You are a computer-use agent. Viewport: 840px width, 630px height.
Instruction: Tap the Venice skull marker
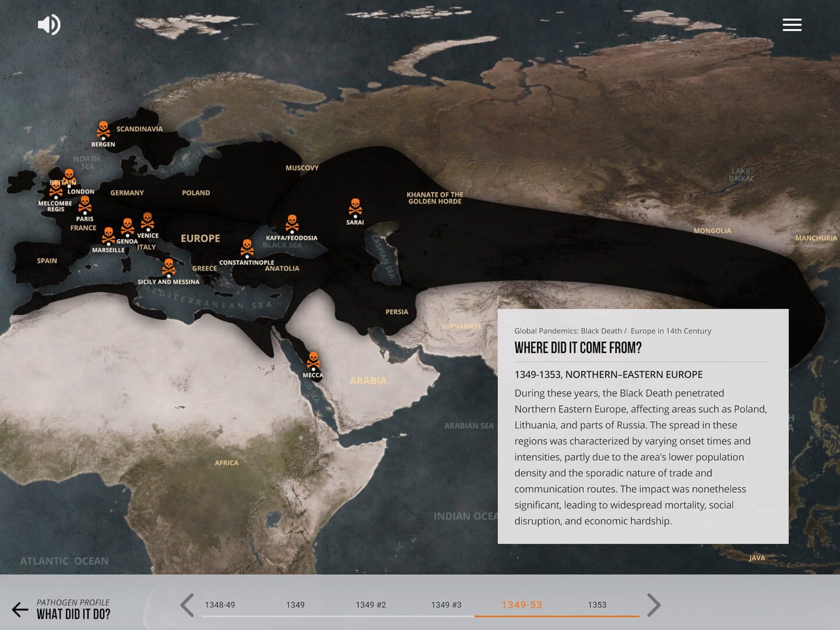pos(147,221)
